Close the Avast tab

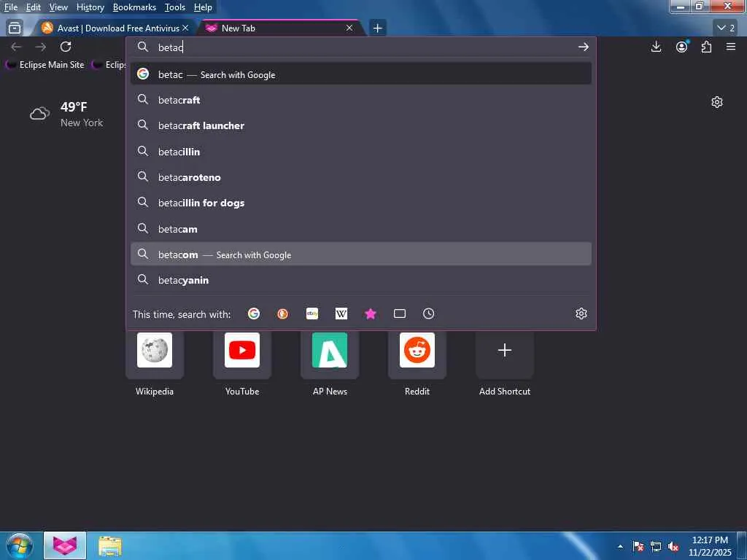[185, 28]
